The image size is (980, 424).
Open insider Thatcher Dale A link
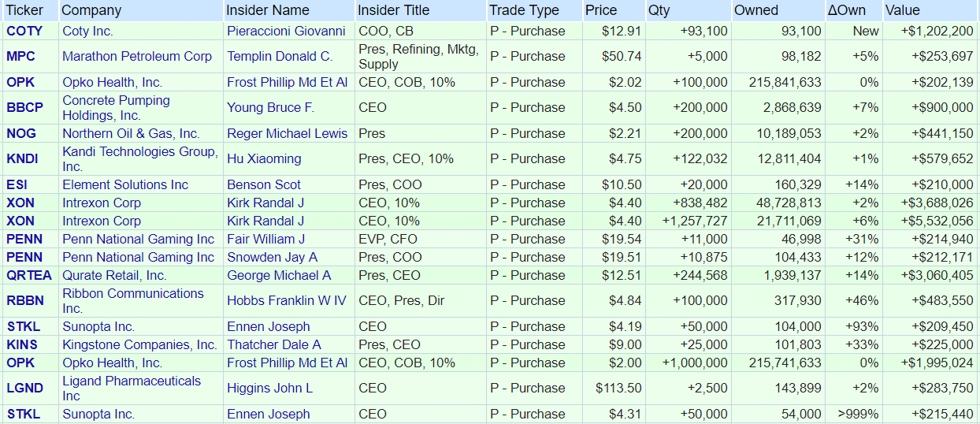(274, 344)
